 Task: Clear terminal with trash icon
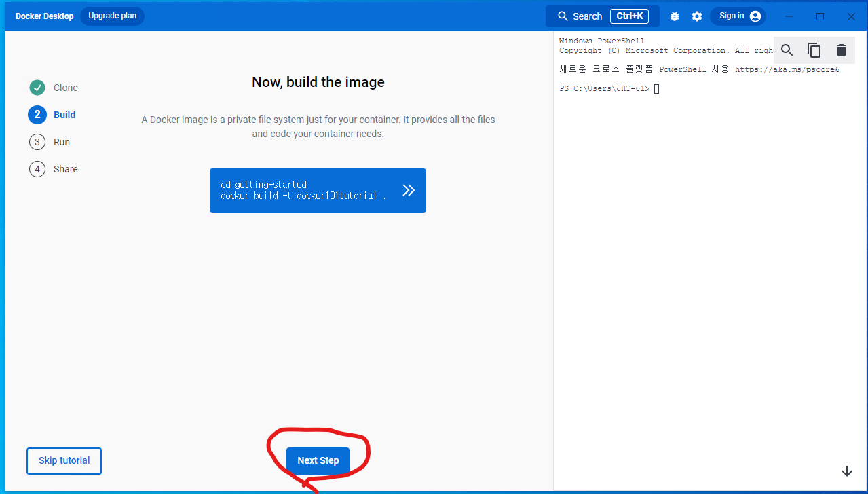point(842,50)
